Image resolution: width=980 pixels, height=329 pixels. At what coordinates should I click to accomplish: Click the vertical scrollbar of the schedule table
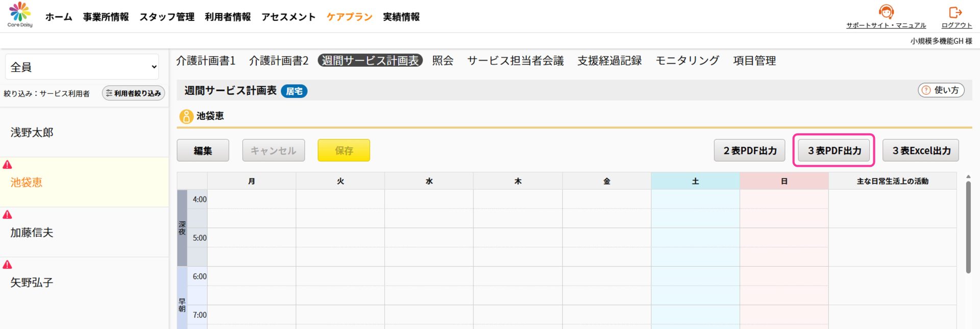pyautogui.click(x=968, y=227)
